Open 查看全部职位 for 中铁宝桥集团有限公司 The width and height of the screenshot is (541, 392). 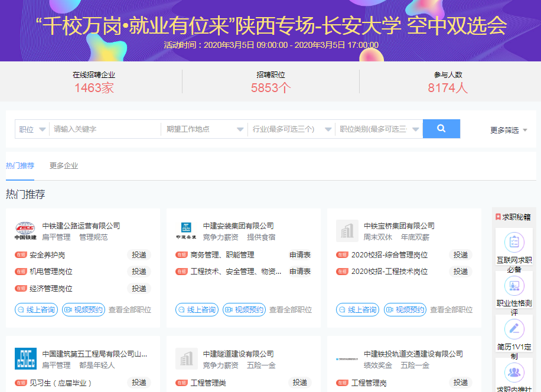point(451,309)
